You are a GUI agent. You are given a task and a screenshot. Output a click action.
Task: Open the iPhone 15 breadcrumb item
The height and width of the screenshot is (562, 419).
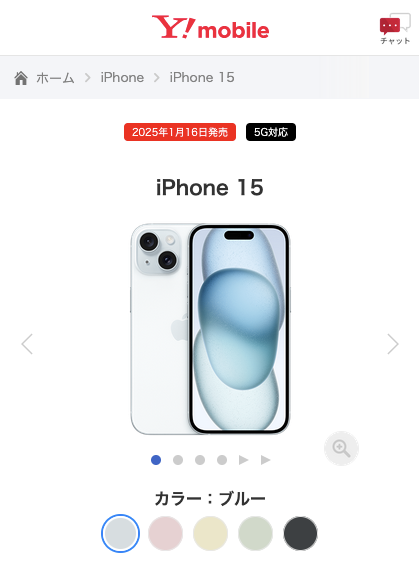point(202,77)
